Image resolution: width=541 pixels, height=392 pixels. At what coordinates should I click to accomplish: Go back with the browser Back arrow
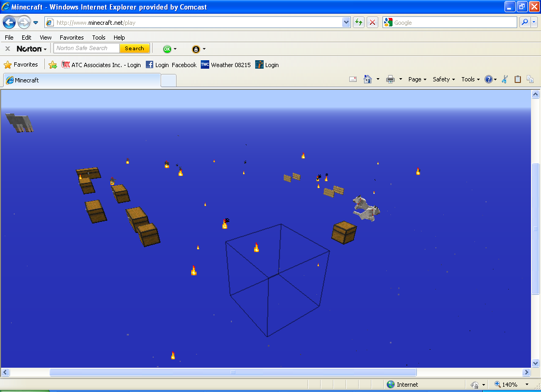[10, 23]
